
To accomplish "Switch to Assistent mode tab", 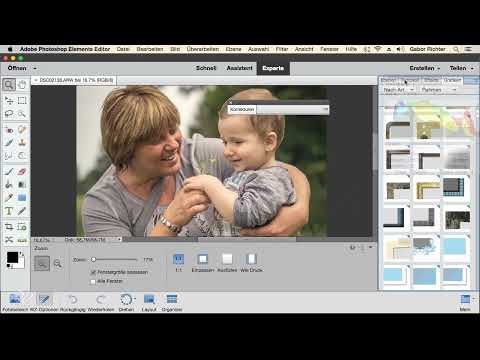I will coord(239,68).
